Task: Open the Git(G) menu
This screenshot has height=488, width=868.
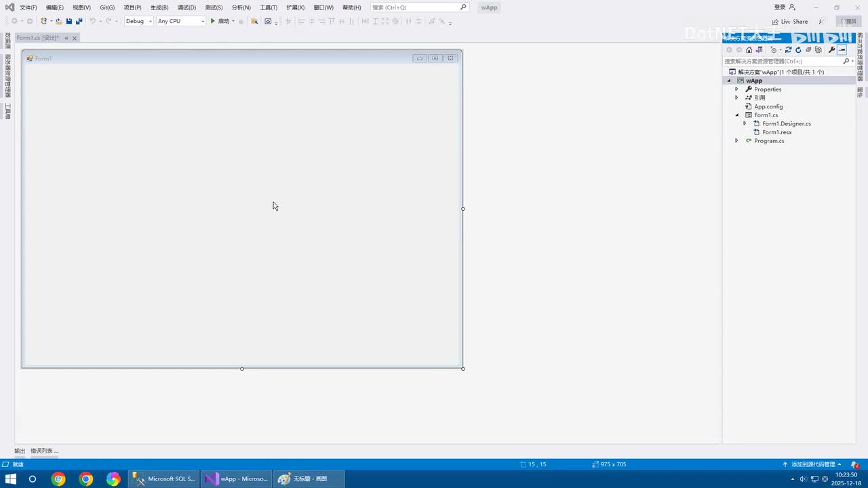Action: [x=107, y=7]
